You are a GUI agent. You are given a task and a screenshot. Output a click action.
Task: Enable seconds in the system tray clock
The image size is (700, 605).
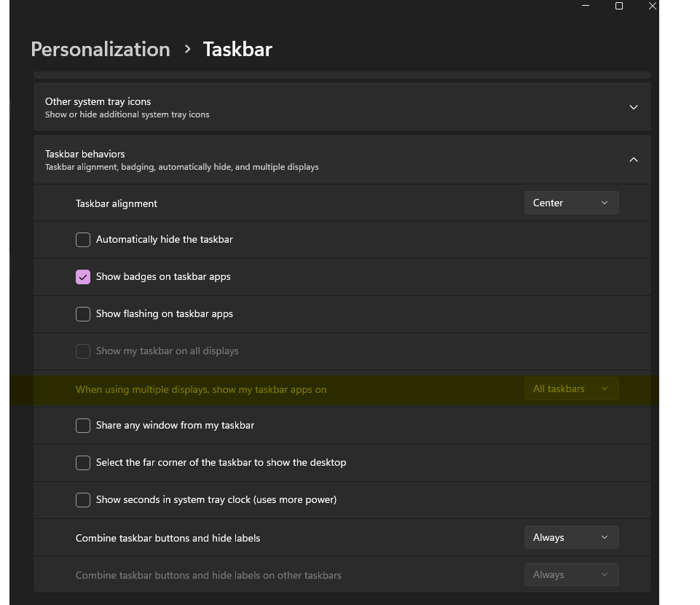click(82, 499)
